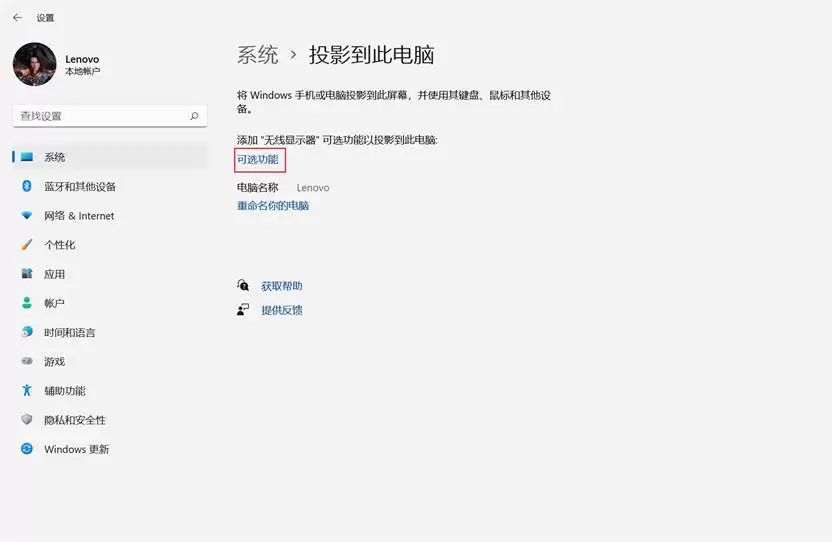
Task: Click the 电脑名称 label
Action: pyautogui.click(x=257, y=187)
